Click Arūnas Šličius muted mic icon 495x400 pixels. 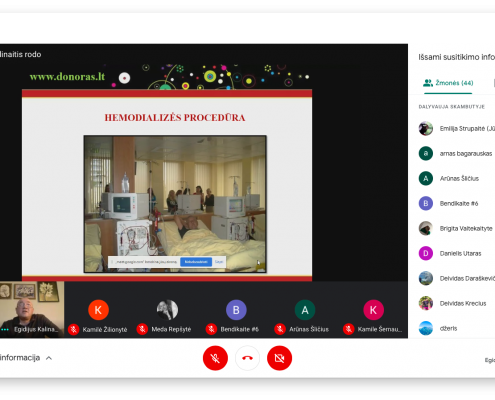[280, 329]
